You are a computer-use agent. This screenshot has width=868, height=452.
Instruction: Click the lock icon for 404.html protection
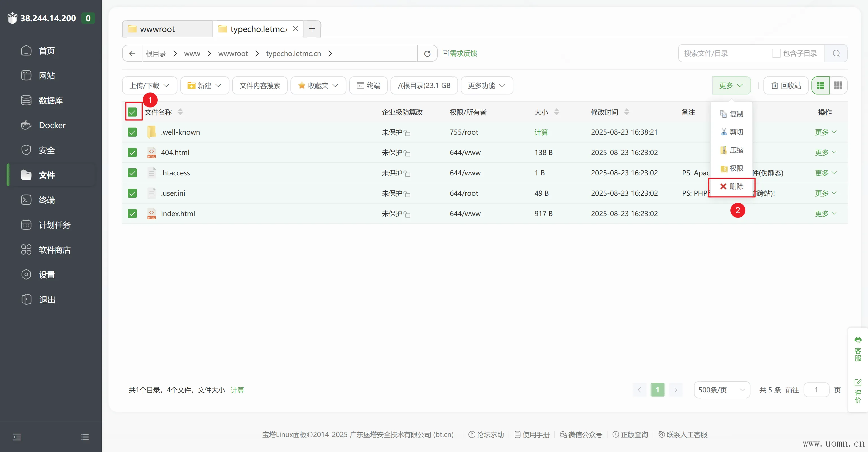(407, 153)
